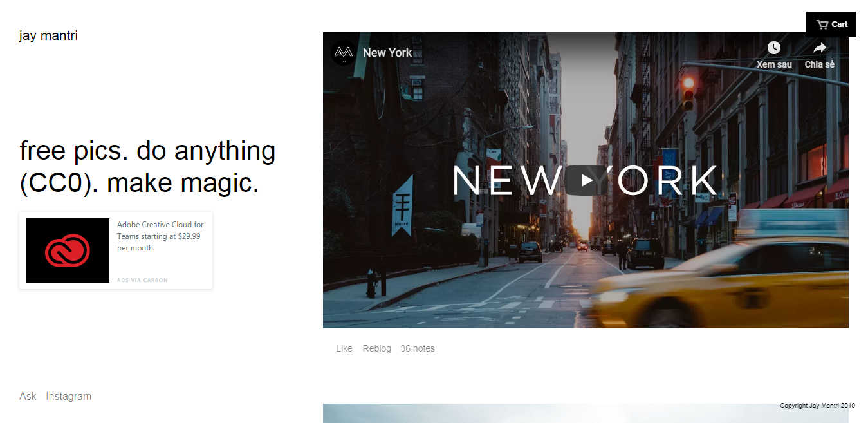Viewport: 868px width, 423px height.
Task: Open the Ask page link
Action: coord(28,396)
